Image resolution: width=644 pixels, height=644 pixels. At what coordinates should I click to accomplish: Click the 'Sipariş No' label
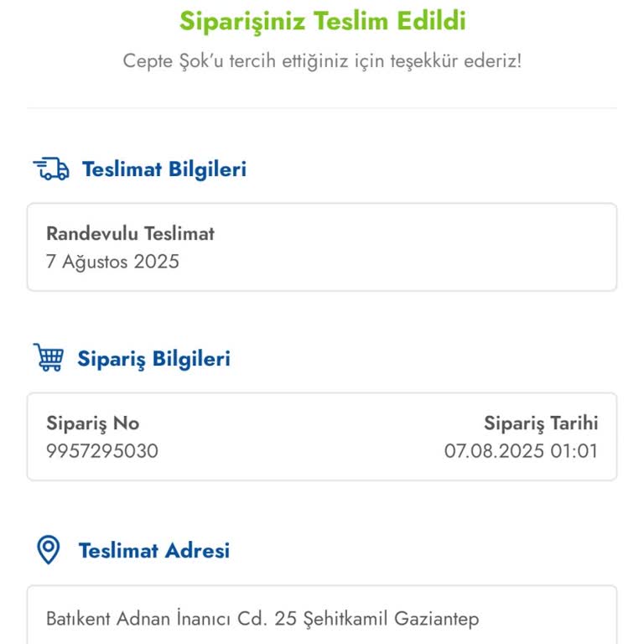(x=92, y=423)
